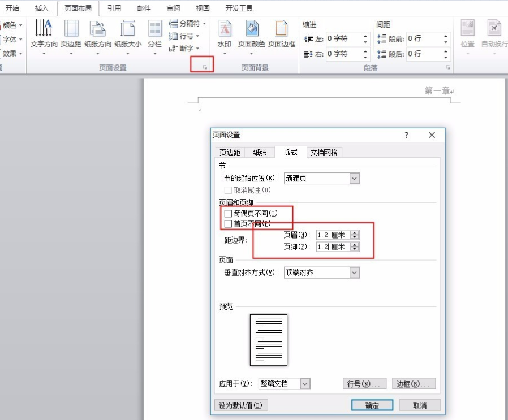Launch the 页面设置 dialog launcher
The height and width of the screenshot is (420, 508).
click(x=205, y=67)
